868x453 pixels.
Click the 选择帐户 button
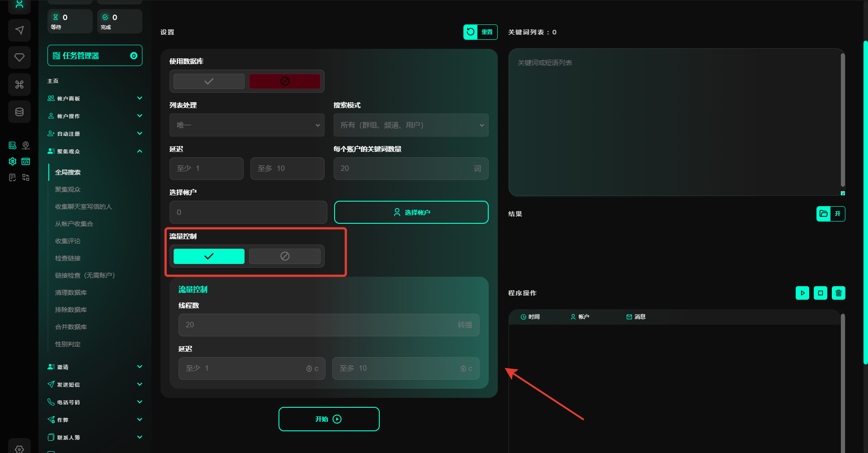click(411, 212)
